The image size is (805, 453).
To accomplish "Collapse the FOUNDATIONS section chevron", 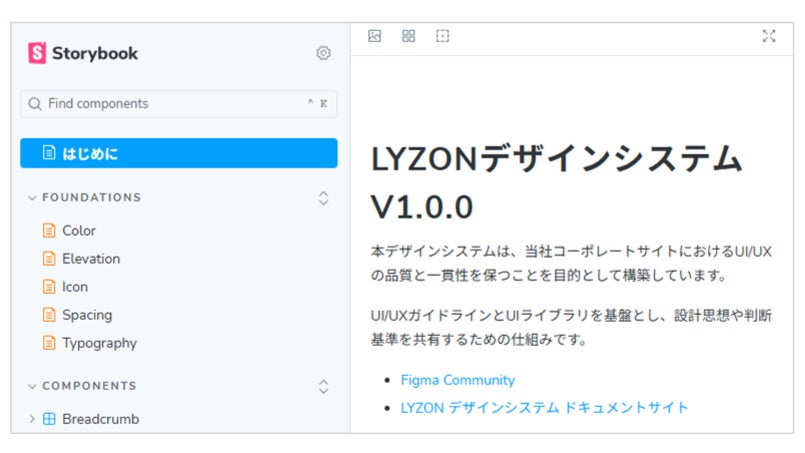I will pyautogui.click(x=32, y=198).
